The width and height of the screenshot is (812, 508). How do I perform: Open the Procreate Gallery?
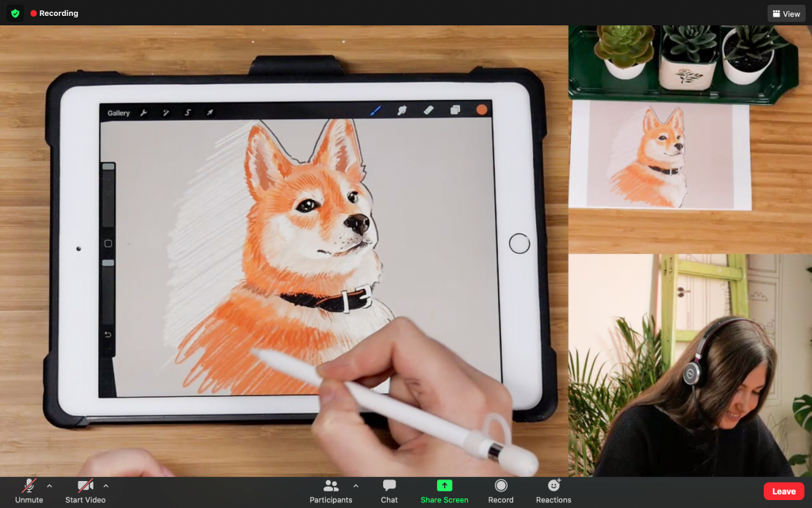click(x=119, y=113)
